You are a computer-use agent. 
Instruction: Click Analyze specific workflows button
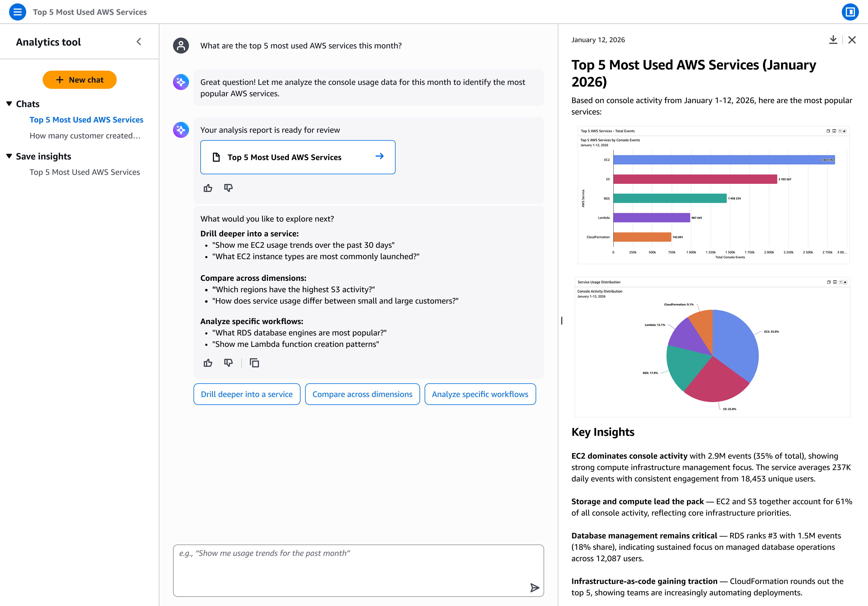coord(480,394)
